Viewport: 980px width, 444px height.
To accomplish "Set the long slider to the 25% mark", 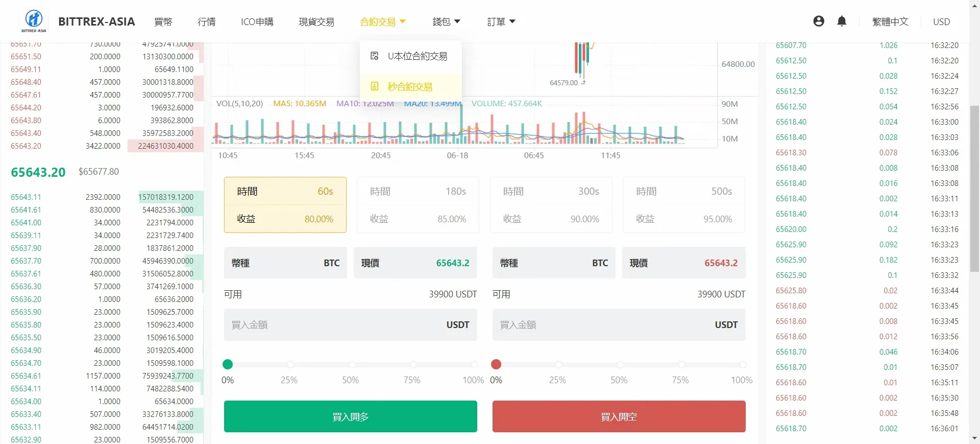I will click(x=290, y=364).
